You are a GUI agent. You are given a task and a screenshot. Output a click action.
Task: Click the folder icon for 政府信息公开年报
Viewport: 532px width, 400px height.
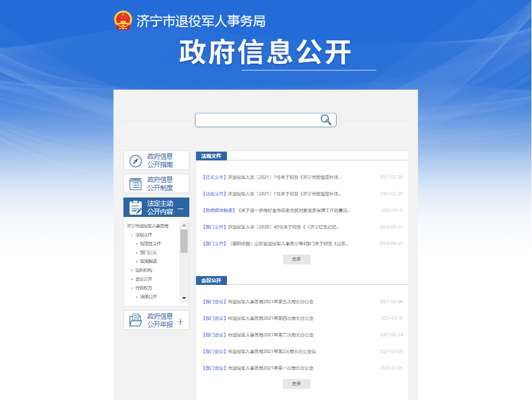pyautogui.click(x=136, y=320)
